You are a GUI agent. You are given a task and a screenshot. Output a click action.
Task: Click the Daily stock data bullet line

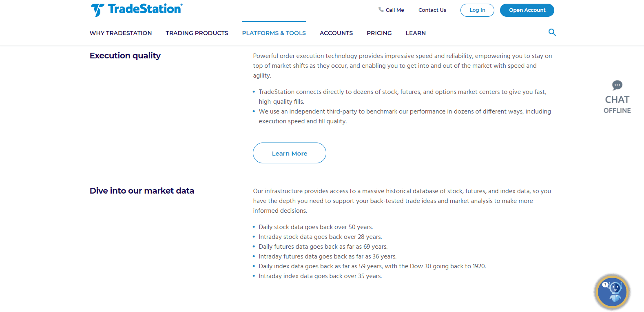tap(316, 227)
